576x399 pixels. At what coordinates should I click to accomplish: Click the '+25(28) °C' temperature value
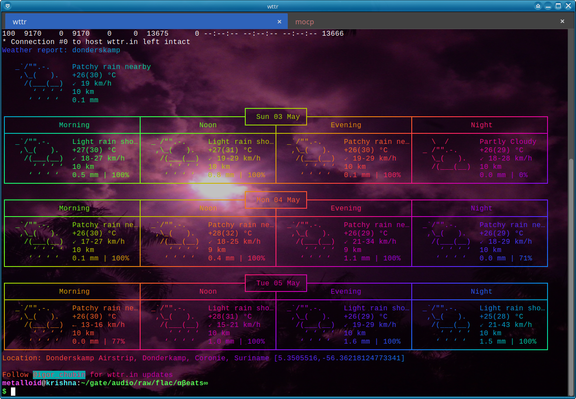(501, 316)
